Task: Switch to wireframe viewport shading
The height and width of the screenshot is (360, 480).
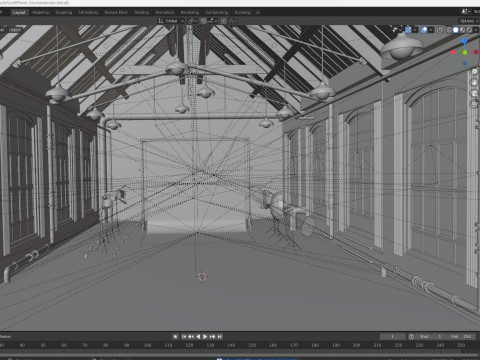Action: (449, 30)
